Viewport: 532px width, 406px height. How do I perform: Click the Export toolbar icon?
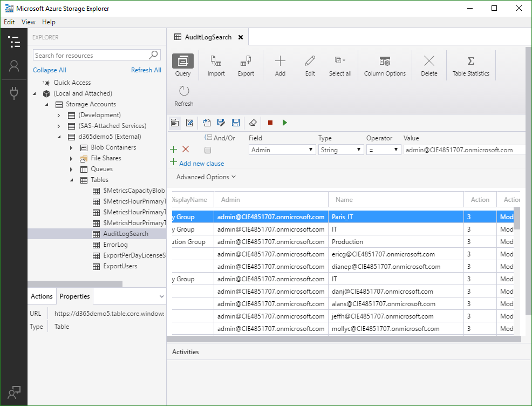[x=245, y=61]
